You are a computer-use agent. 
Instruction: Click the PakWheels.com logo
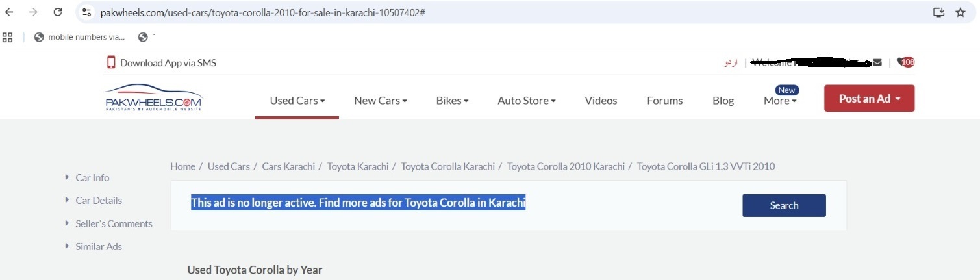coord(154,98)
